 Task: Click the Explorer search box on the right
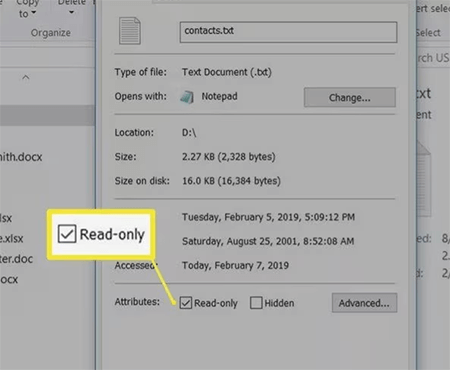(433, 58)
